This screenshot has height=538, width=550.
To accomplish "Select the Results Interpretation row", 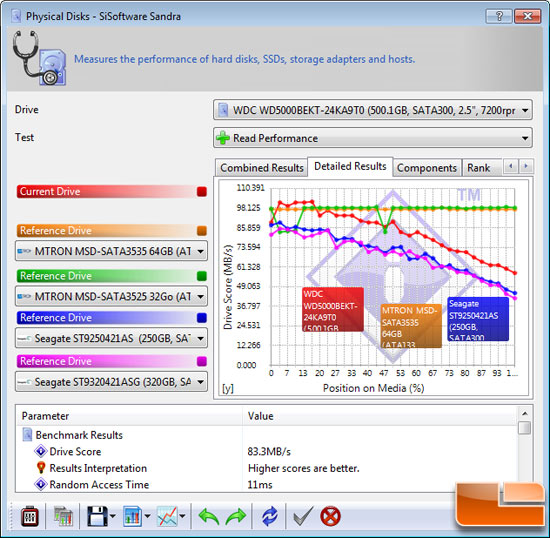I will (266, 468).
